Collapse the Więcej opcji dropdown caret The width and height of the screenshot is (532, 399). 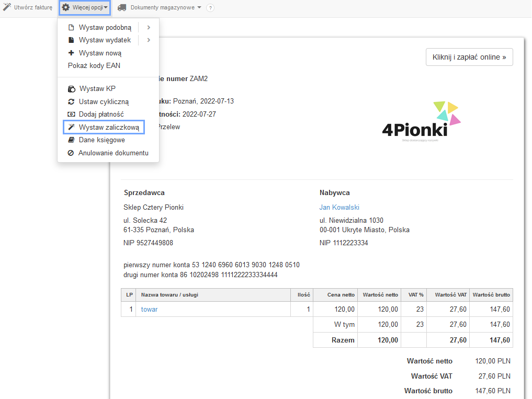coord(106,7)
